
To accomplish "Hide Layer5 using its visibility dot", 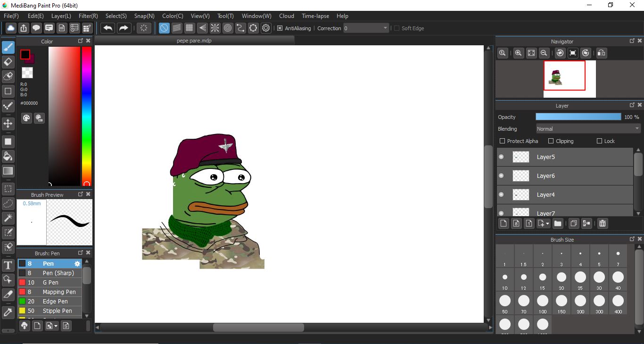I will [x=501, y=157].
